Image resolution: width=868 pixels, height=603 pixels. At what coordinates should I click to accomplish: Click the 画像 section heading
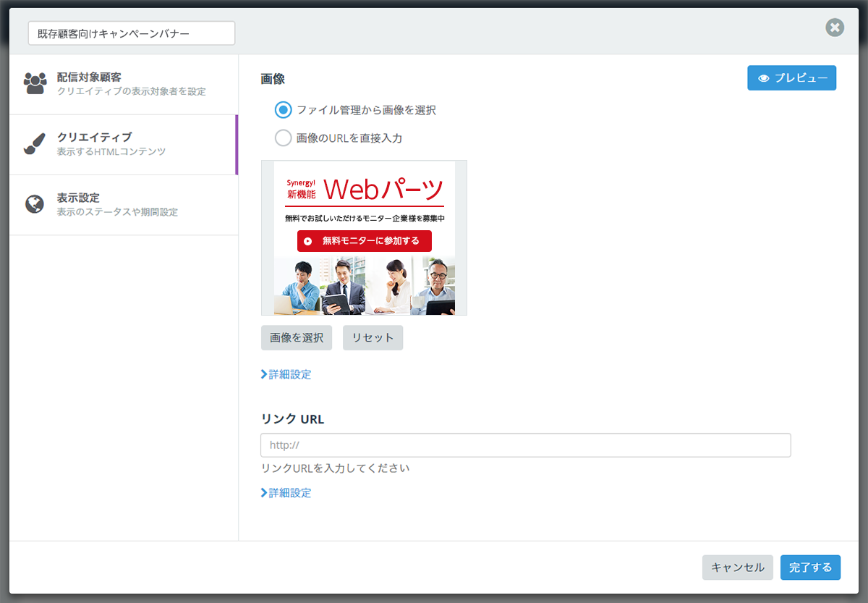click(x=273, y=79)
